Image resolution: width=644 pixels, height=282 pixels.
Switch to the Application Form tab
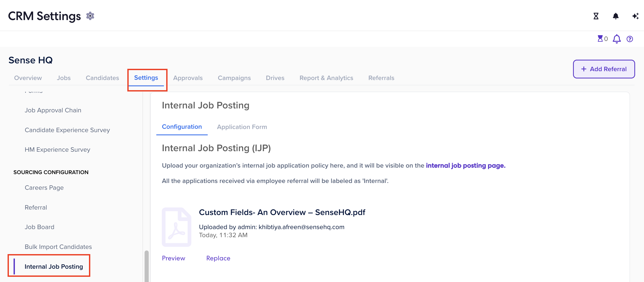(x=242, y=127)
